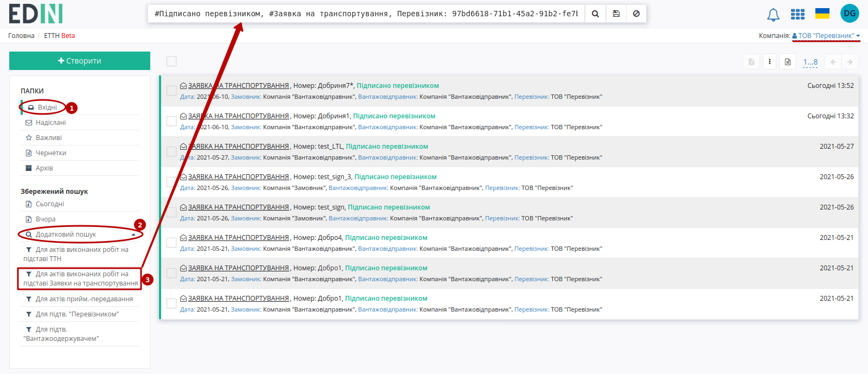Open the DG user avatar menu
This screenshot has width=868, height=374.
tap(850, 14)
